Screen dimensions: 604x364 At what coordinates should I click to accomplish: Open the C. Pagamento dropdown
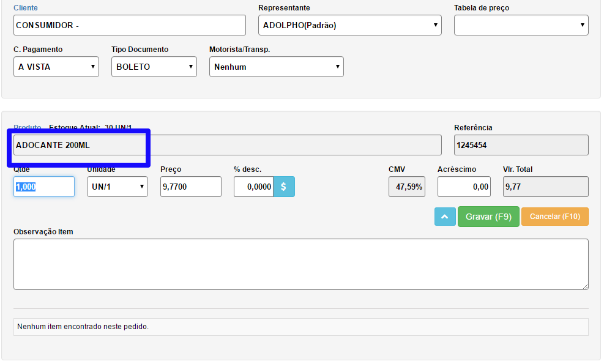point(56,67)
